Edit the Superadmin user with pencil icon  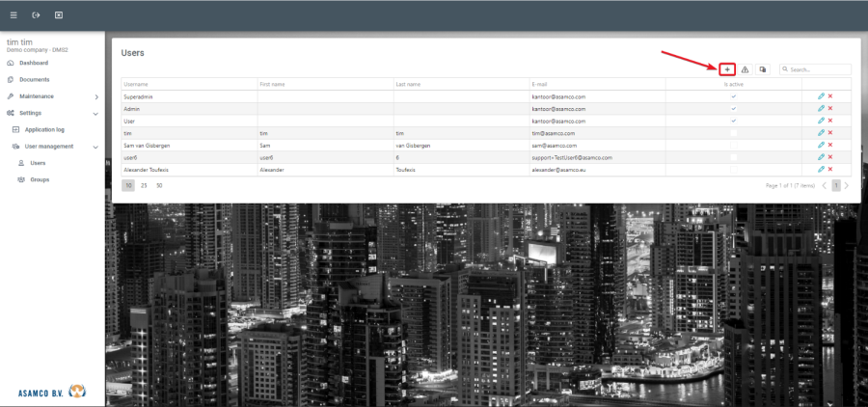[x=821, y=96]
